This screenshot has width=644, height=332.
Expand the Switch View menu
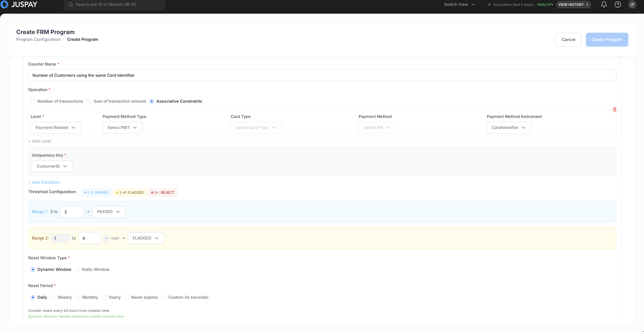point(459,4)
